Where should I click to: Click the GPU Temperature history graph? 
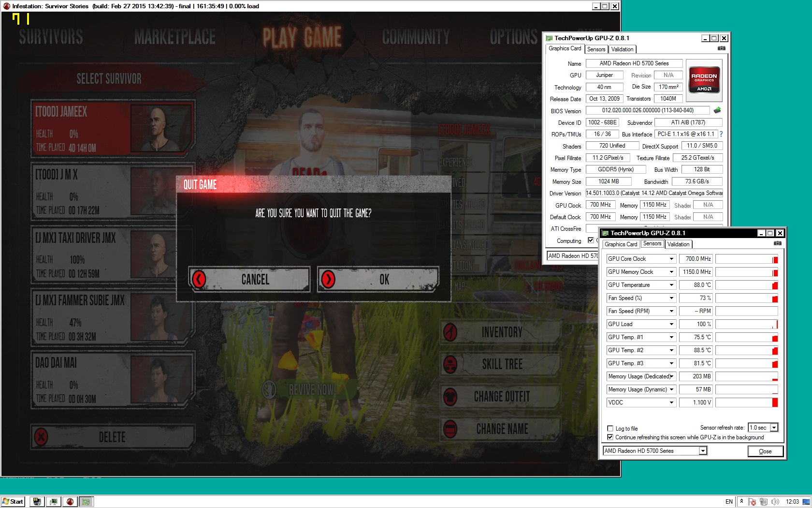pos(747,285)
